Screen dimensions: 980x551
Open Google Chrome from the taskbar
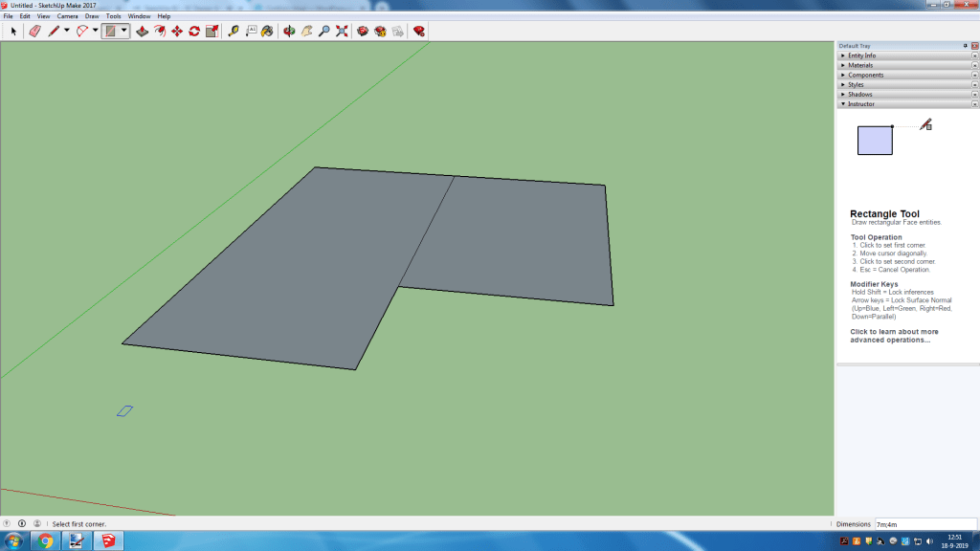pos(45,541)
